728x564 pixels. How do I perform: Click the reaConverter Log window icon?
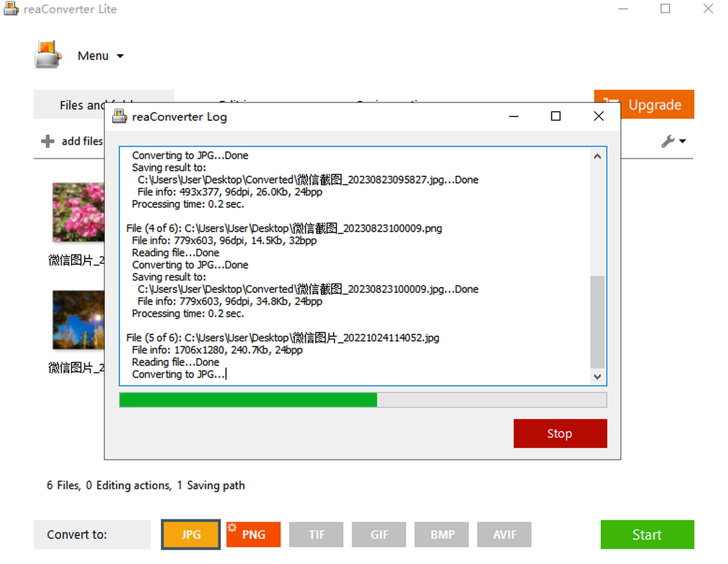click(120, 116)
